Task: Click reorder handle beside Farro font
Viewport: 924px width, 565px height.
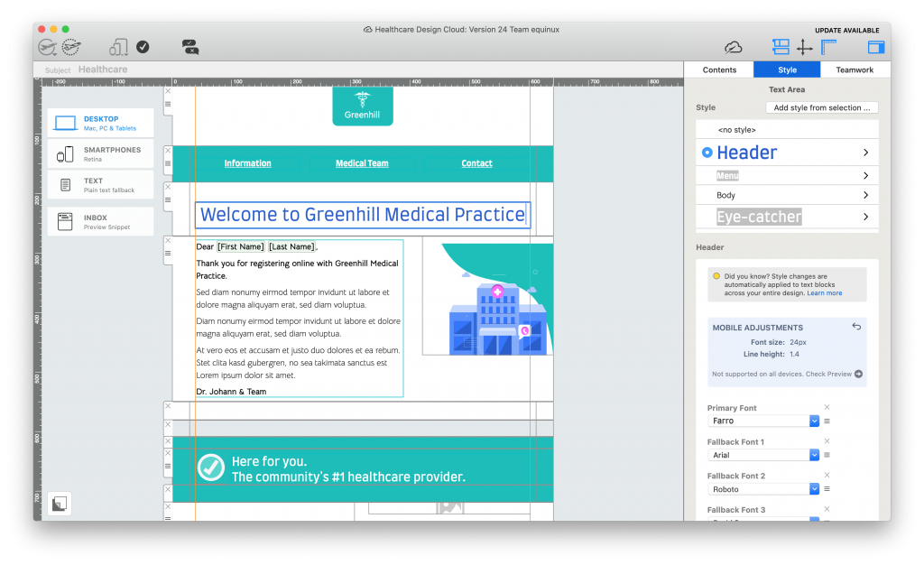Action: click(x=827, y=421)
